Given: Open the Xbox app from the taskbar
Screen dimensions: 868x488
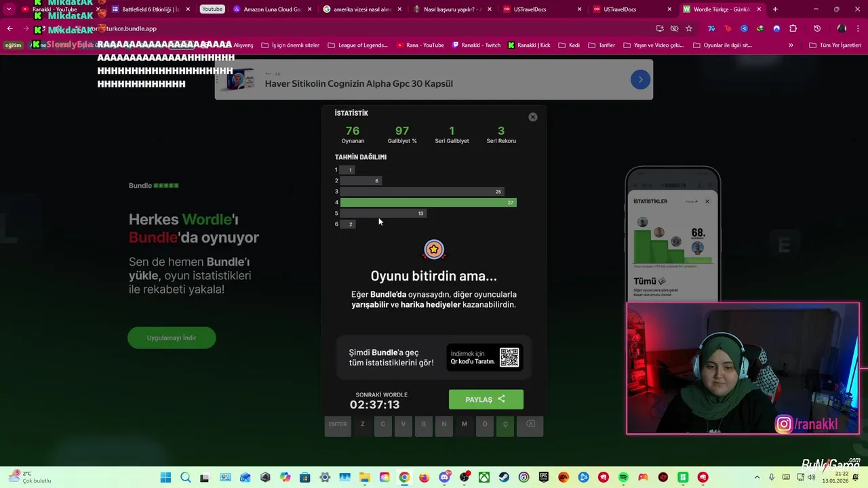Looking at the screenshot, I should [x=484, y=478].
